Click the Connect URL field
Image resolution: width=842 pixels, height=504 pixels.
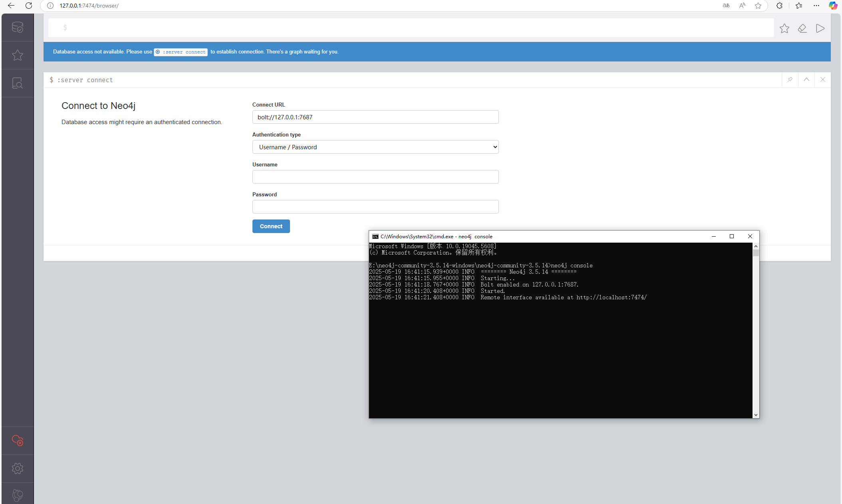point(375,117)
